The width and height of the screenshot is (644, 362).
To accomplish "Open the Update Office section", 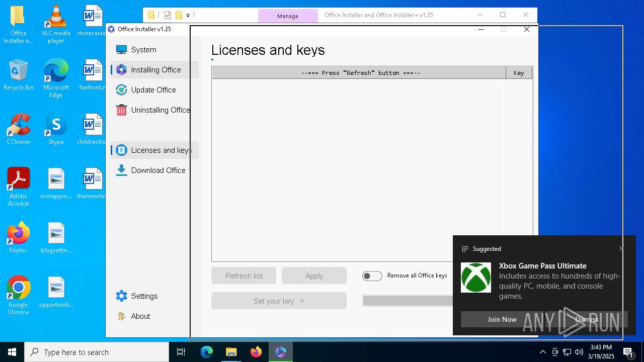I will [x=154, y=90].
